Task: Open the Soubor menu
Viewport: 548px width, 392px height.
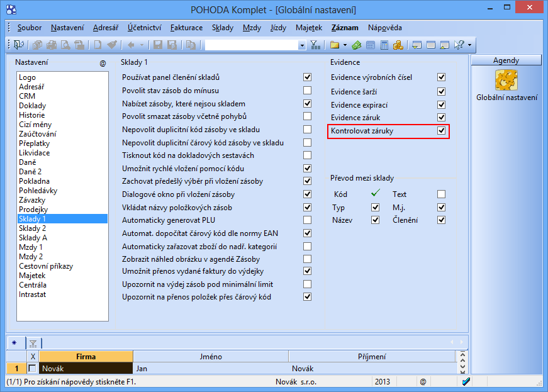Action: point(30,28)
